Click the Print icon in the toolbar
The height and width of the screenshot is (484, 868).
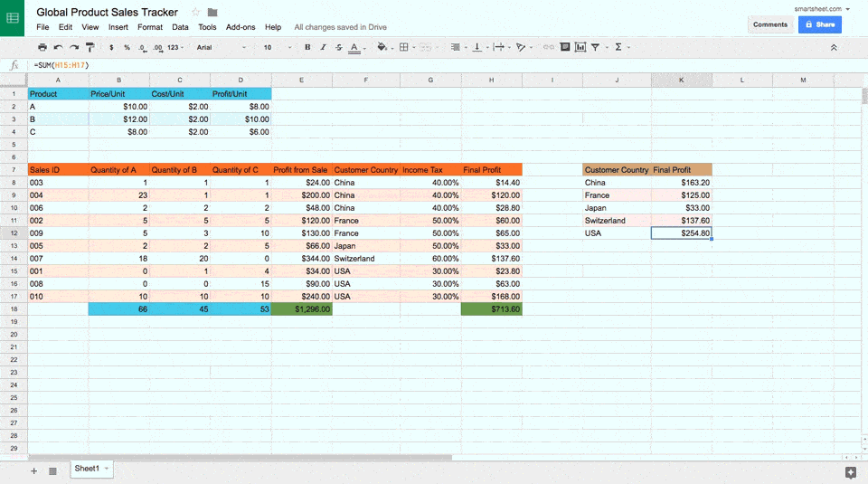pos(42,47)
